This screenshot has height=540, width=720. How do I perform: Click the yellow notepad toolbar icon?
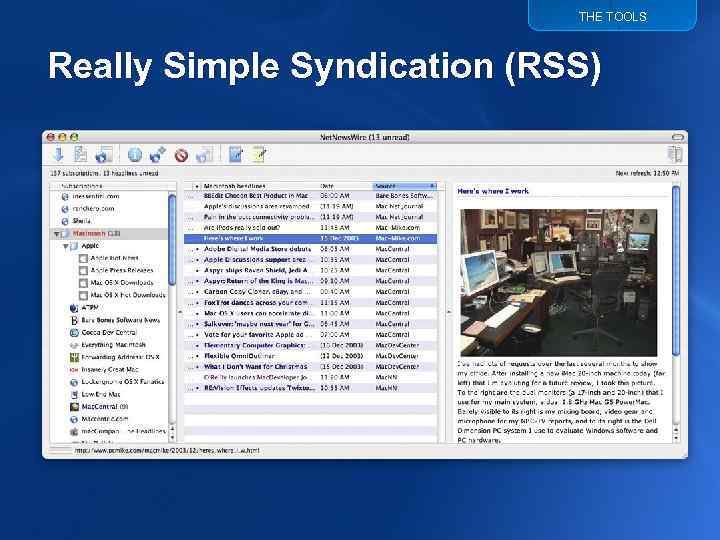click(x=259, y=155)
